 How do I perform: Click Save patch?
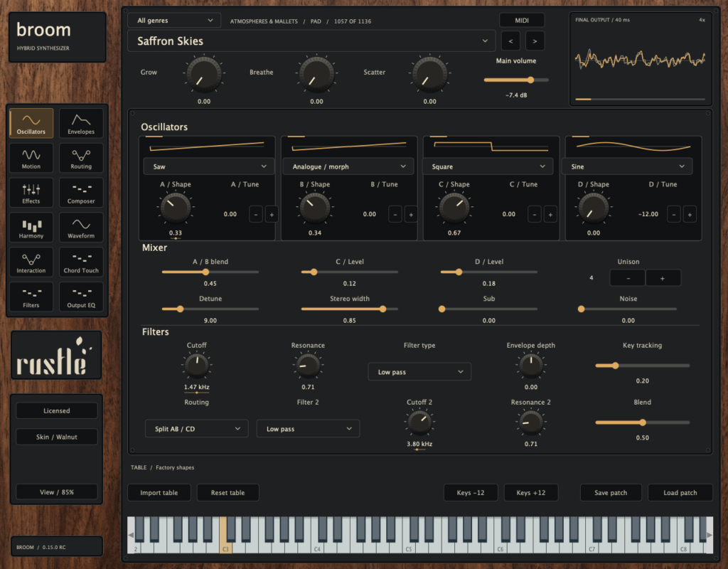[611, 492]
